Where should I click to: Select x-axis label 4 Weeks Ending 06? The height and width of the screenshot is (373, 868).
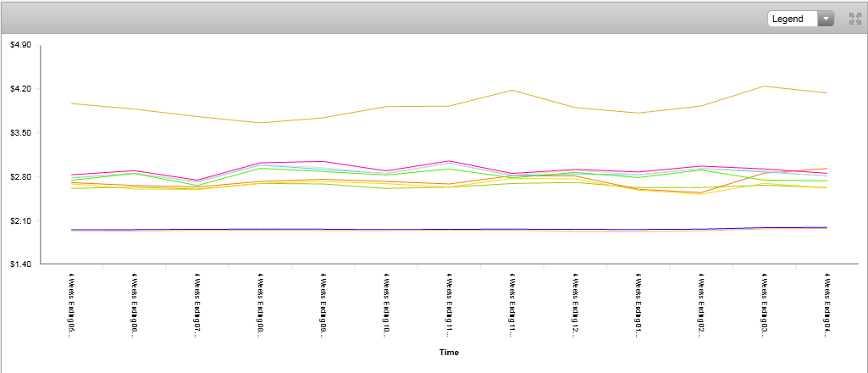click(134, 305)
